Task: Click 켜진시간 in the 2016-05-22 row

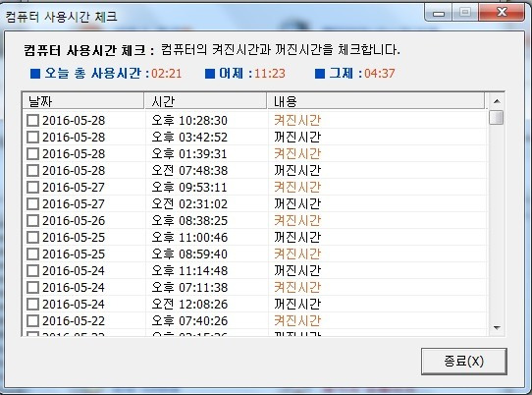Action: [297, 320]
